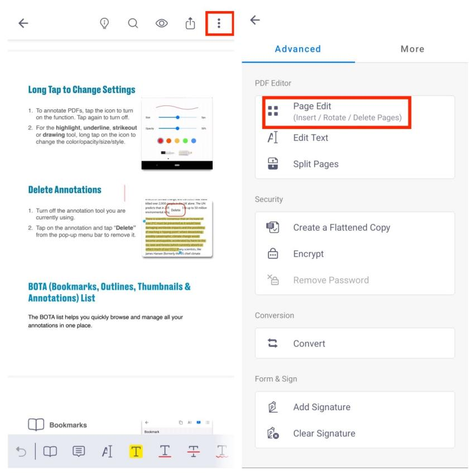This screenshot has width=476, height=476.
Task: Select the strikeout annotation tool
Action: pyautogui.click(x=194, y=451)
